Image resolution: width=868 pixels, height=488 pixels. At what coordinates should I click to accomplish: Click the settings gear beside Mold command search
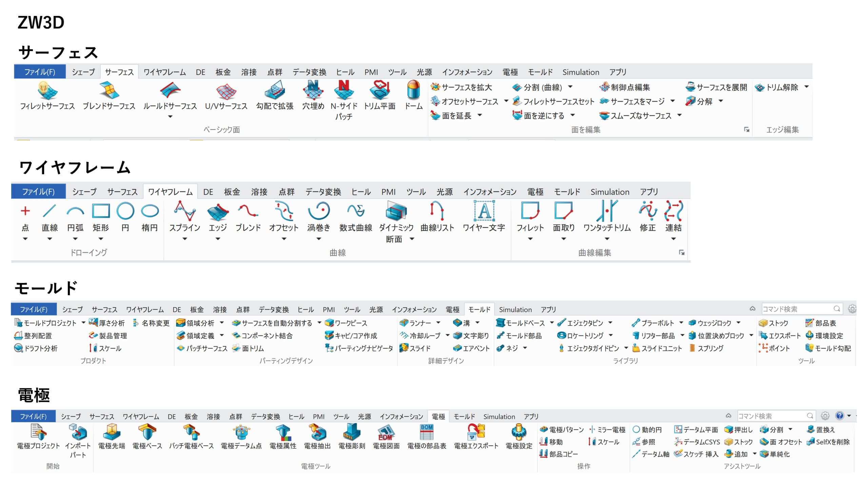coord(852,309)
